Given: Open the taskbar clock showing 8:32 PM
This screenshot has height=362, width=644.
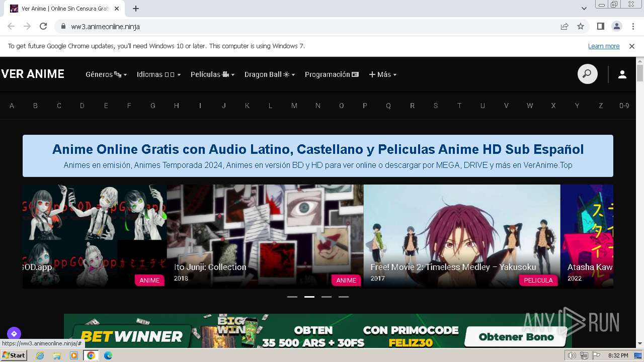Looking at the screenshot, I should tap(618, 355).
